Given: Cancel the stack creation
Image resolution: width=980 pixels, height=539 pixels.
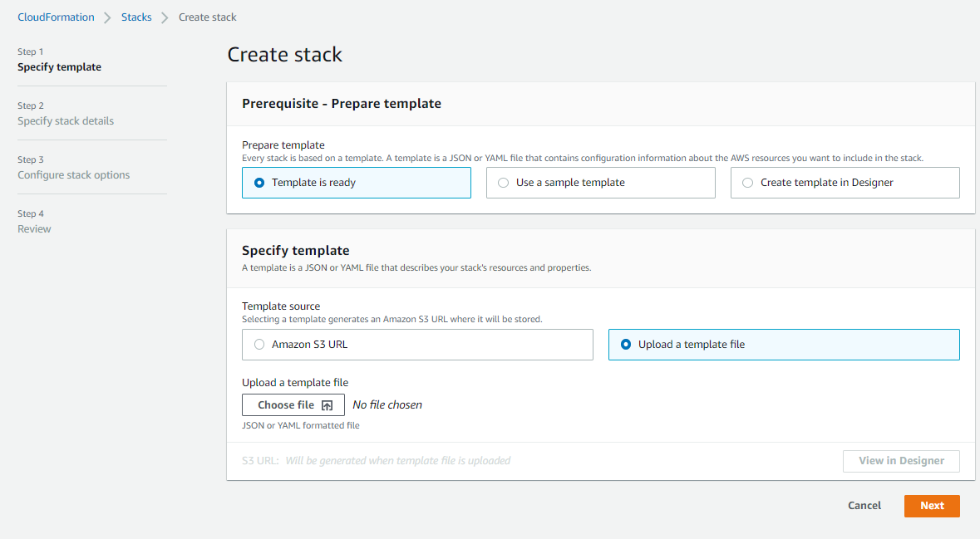Looking at the screenshot, I should 864,505.
